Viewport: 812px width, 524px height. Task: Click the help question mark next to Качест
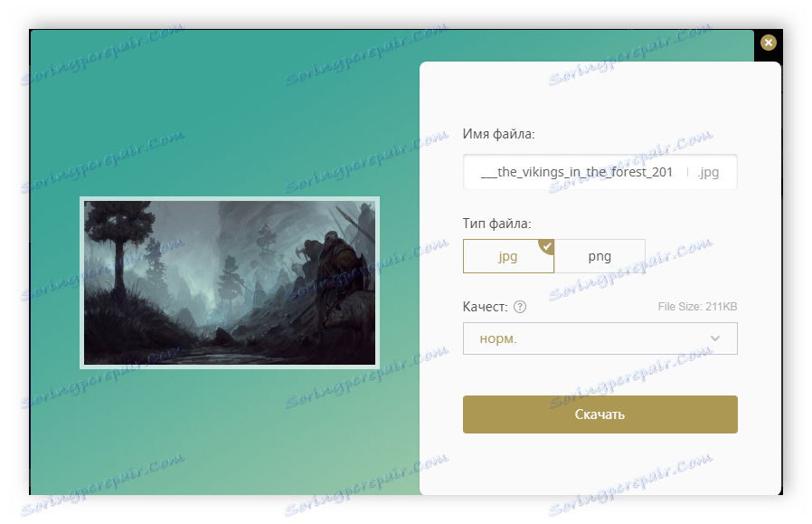(519, 307)
